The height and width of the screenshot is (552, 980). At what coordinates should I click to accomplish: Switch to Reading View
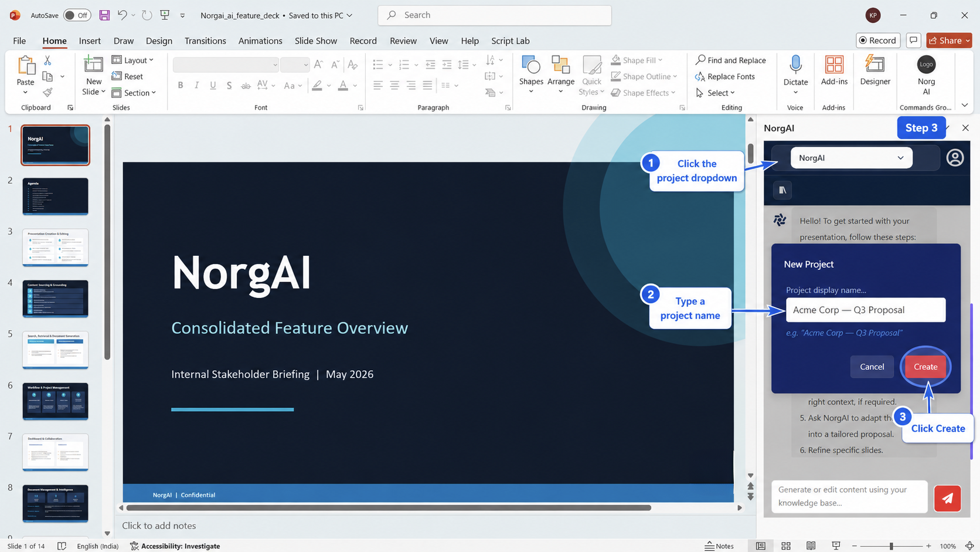click(x=811, y=546)
